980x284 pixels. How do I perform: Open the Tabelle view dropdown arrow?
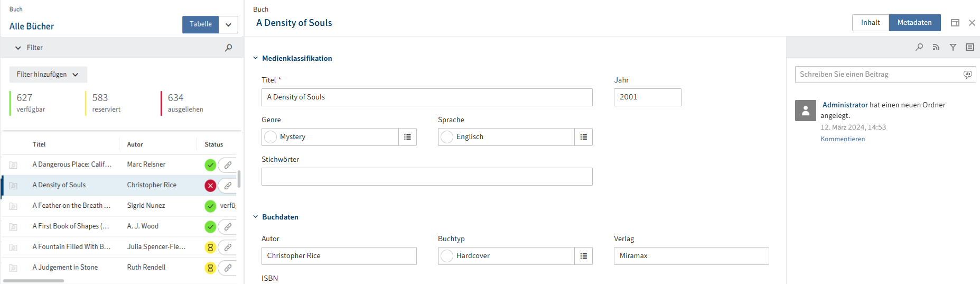(x=228, y=24)
